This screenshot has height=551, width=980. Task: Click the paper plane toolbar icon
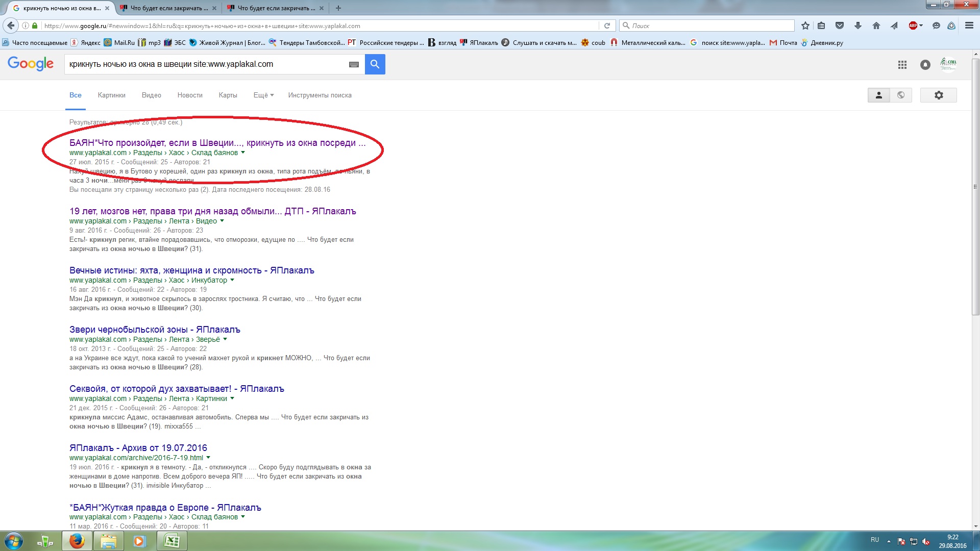pos(894,26)
